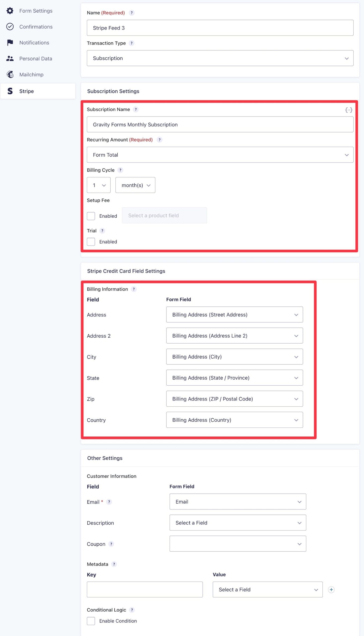The height and width of the screenshot is (636, 364).
Task: Click the Confirmations checkmark icon
Action: pos(10,27)
